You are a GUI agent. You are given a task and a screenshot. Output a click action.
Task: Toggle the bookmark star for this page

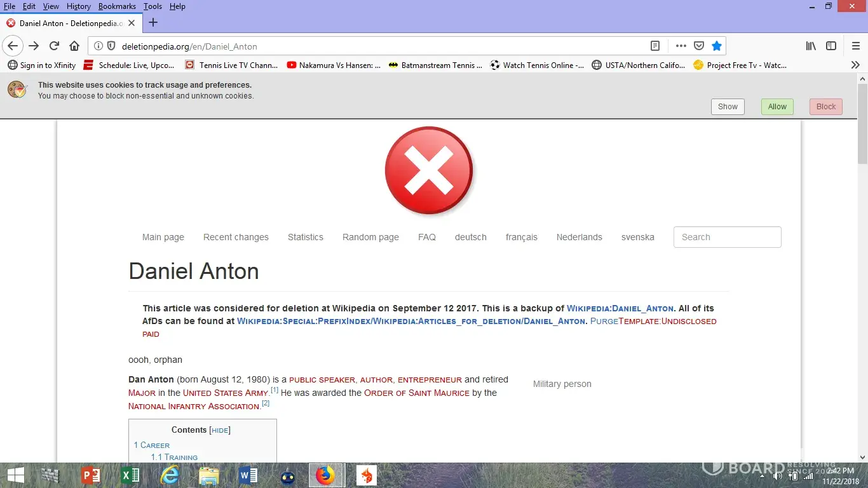[717, 46]
